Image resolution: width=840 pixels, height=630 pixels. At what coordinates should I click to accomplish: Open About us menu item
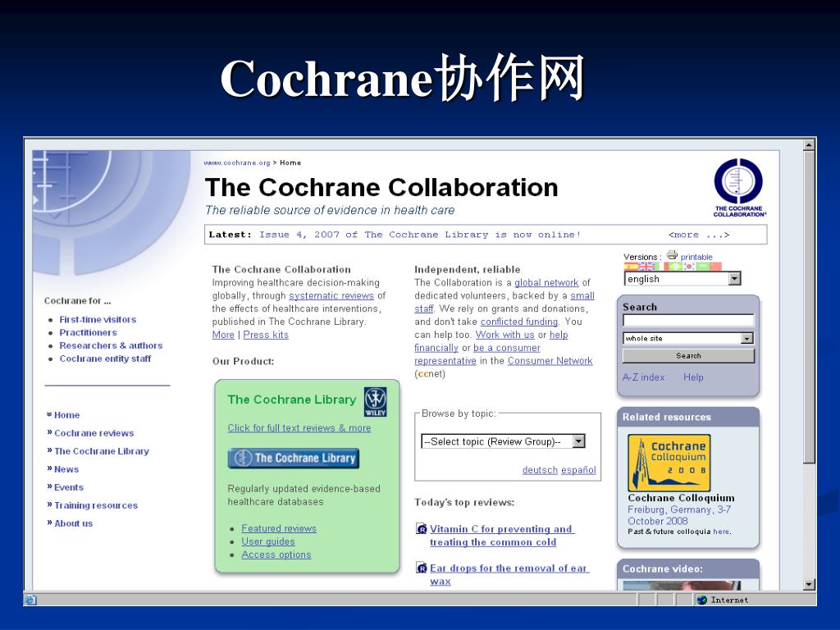tap(73, 523)
